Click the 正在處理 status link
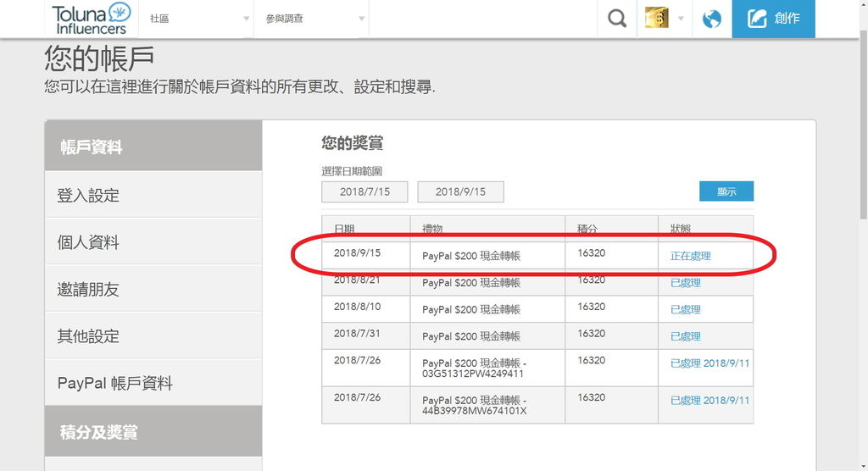 690,256
